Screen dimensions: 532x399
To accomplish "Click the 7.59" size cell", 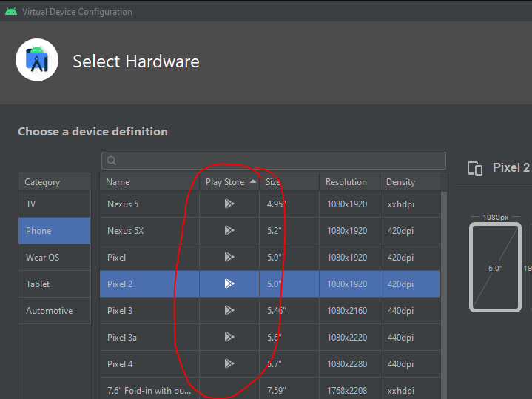I will 289,389.
